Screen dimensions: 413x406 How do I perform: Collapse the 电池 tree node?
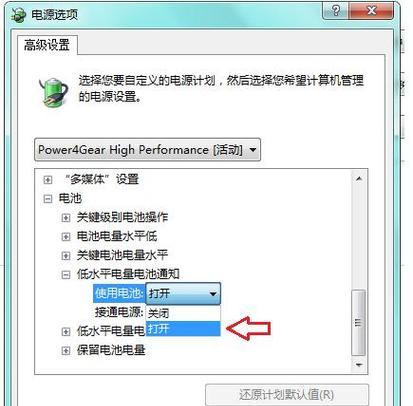(x=48, y=199)
